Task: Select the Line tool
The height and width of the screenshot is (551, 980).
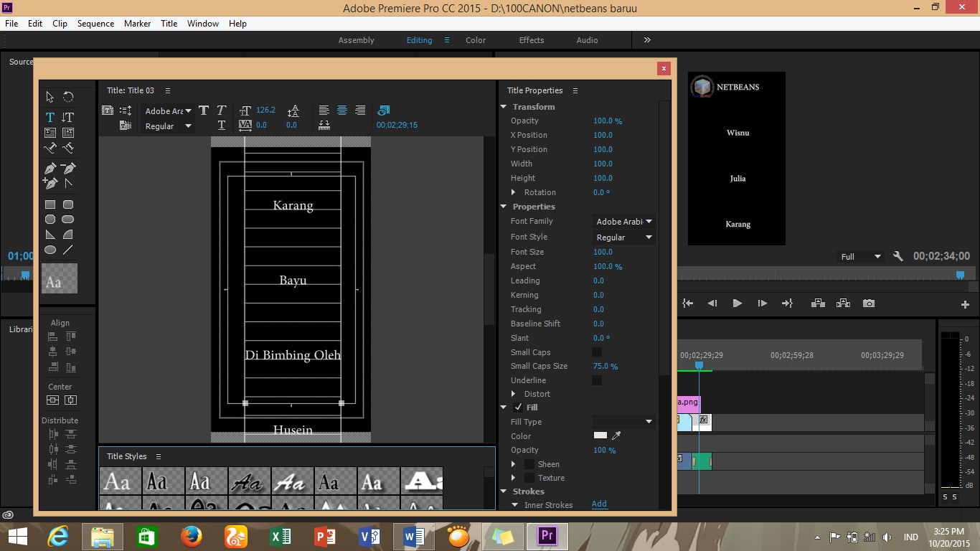Action: (x=67, y=250)
